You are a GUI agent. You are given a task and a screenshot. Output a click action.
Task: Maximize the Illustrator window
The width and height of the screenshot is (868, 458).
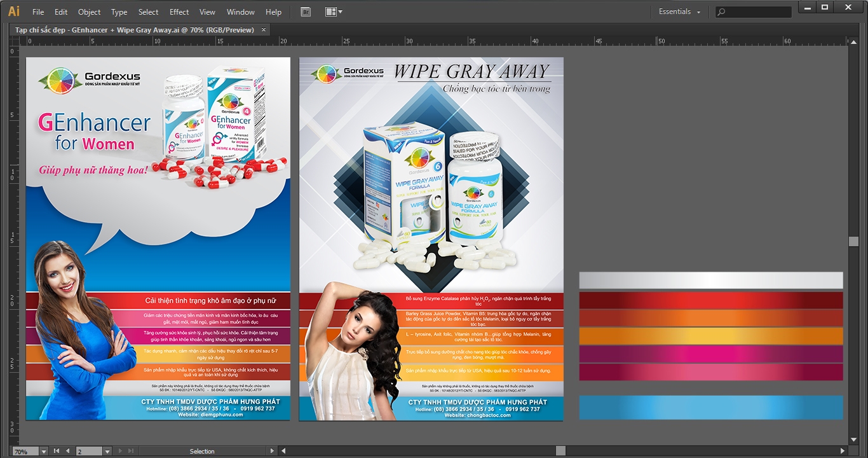point(825,7)
